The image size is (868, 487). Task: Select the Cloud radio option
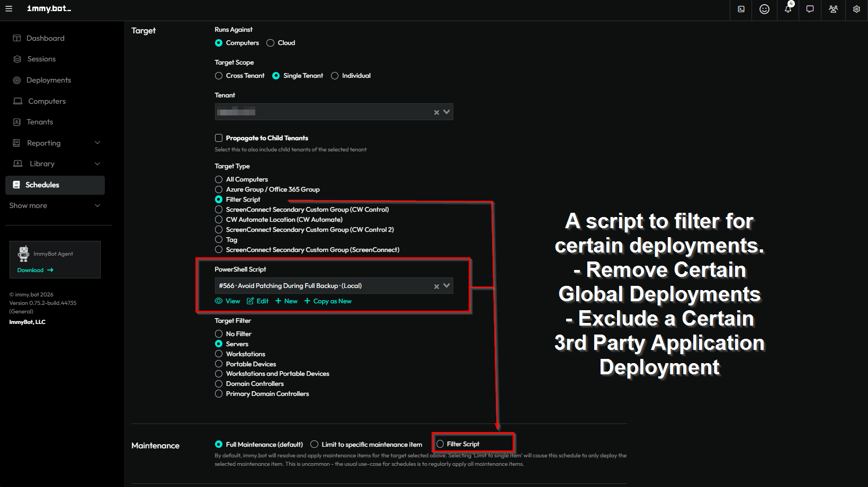click(x=271, y=43)
